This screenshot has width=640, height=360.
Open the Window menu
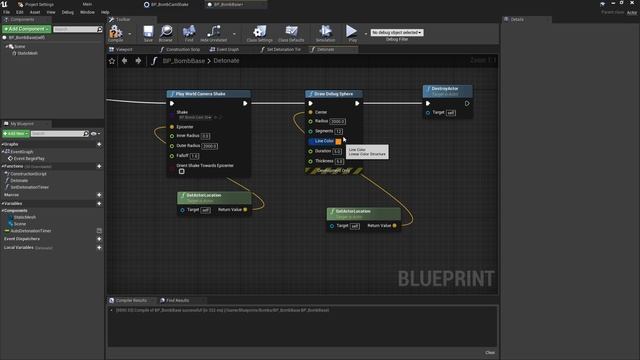[x=87, y=12]
